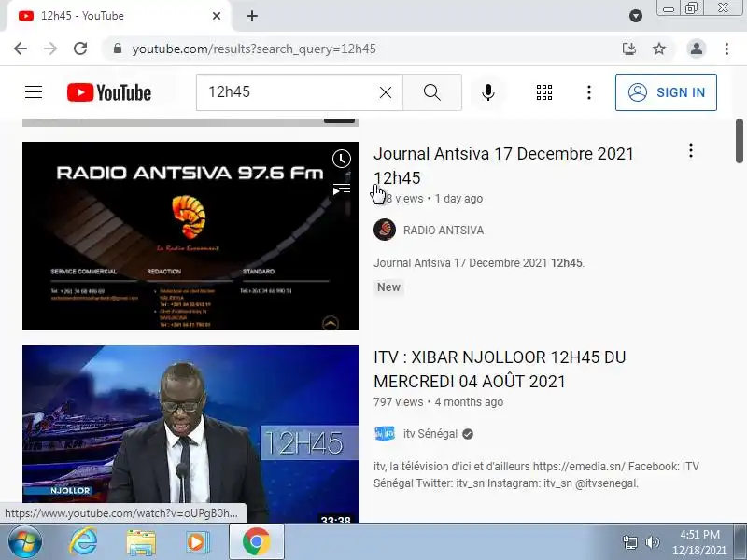Visit RADIO ANTSIVA channel name

pos(444,230)
